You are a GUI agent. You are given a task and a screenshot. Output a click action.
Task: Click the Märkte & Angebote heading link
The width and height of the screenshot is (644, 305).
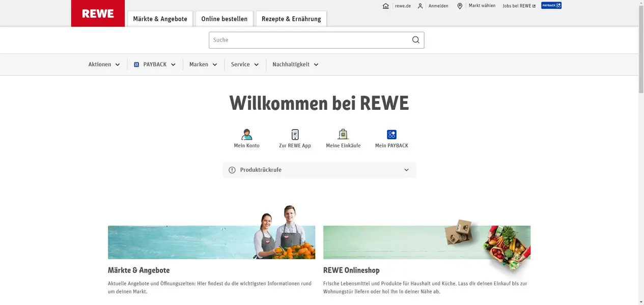138,270
